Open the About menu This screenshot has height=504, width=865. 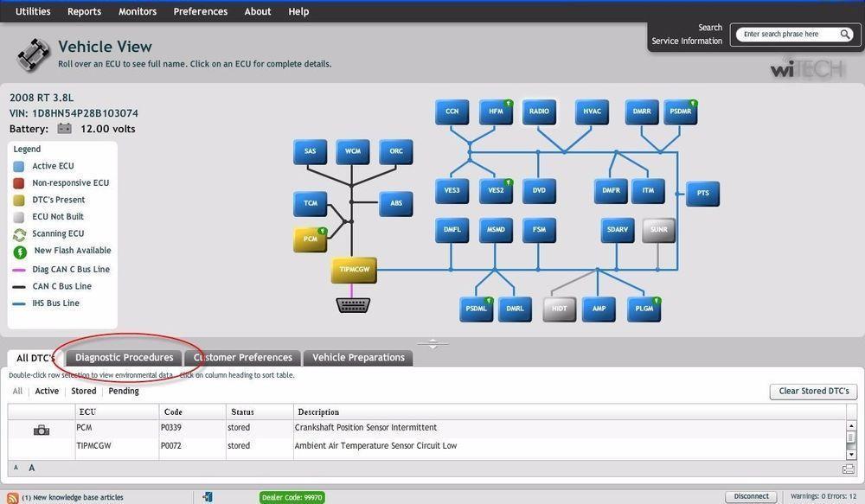pyautogui.click(x=258, y=11)
